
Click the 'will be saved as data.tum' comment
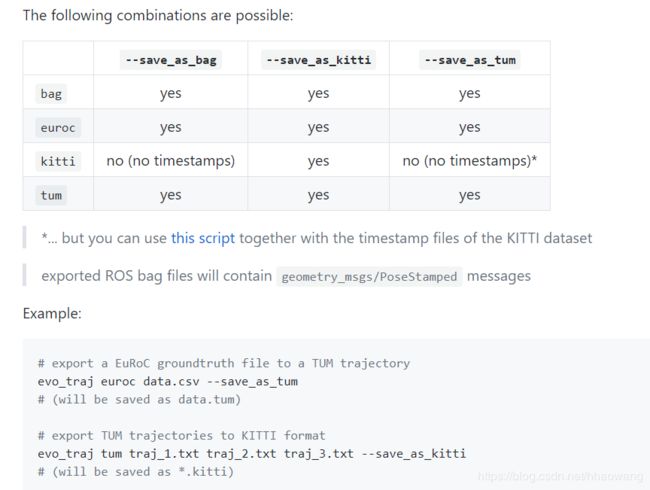point(139,400)
